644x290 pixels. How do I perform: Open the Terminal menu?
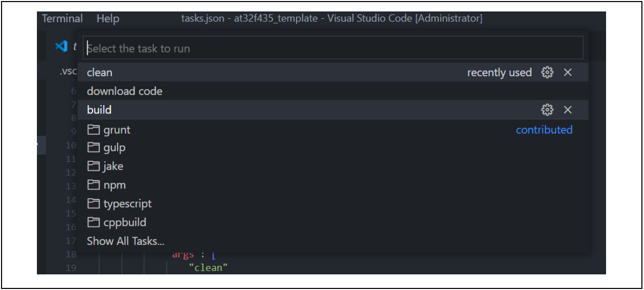(62, 19)
